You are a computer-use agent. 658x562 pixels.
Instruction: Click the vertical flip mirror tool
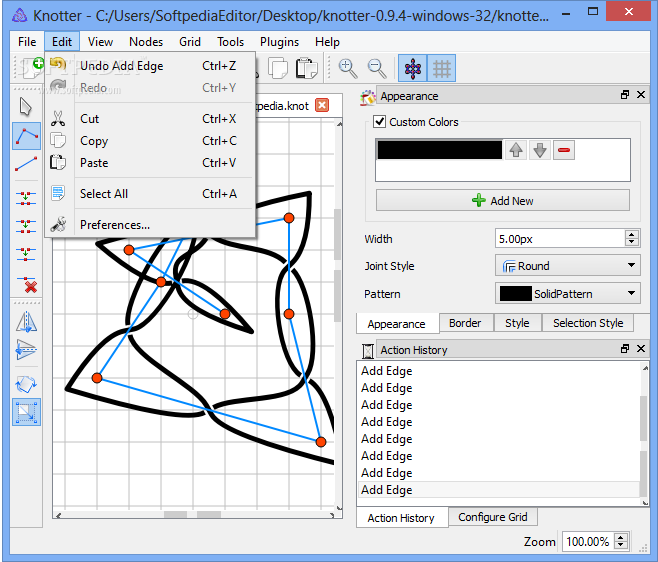(x=26, y=350)
